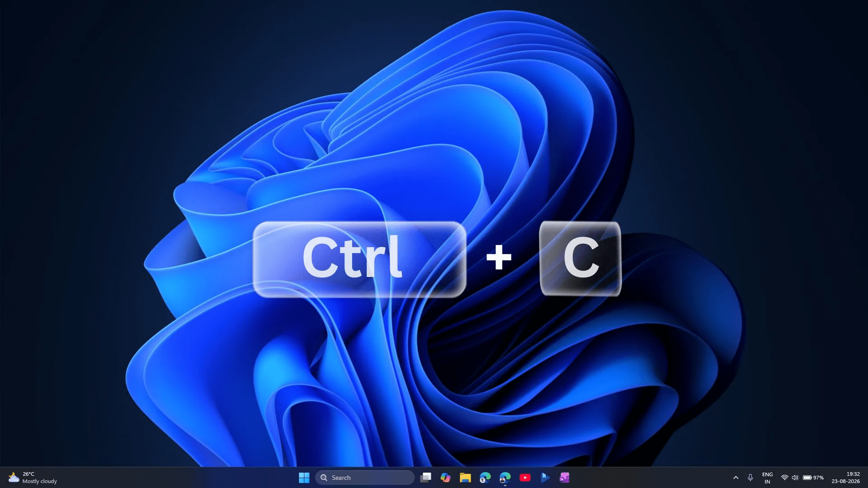Open Task View from the taskbar
868x488 pixels.
coord(425,478)
